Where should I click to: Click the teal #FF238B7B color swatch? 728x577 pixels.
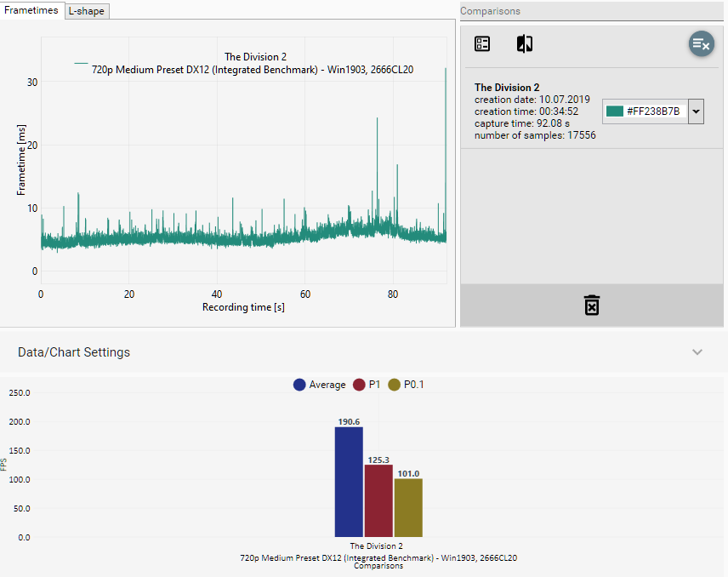pos(615,111)
